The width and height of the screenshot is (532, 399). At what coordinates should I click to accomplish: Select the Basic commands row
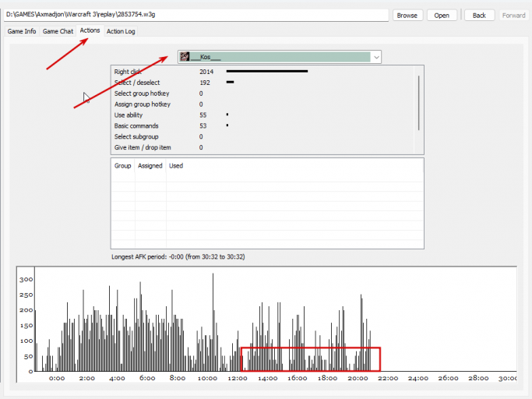pyautogui.click(x=262, y=126)
